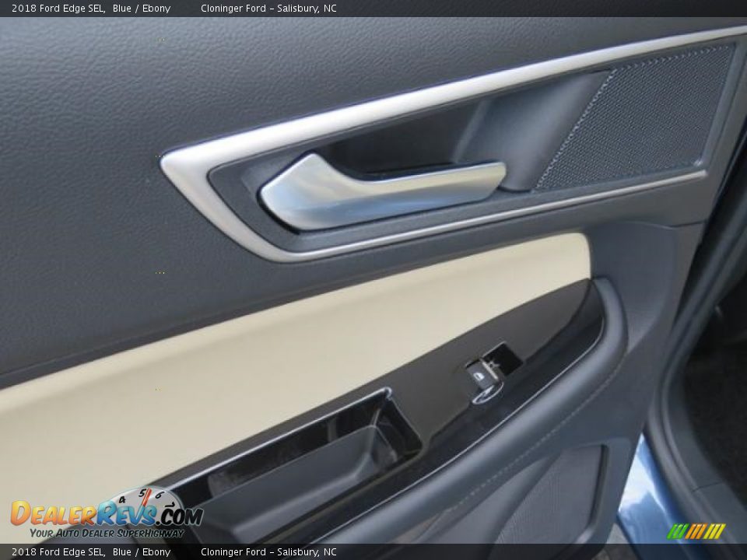This screenshot has height=560, width=747.
Task: Click the DealerRevs clock logo icon
Action: pos(144,502)
